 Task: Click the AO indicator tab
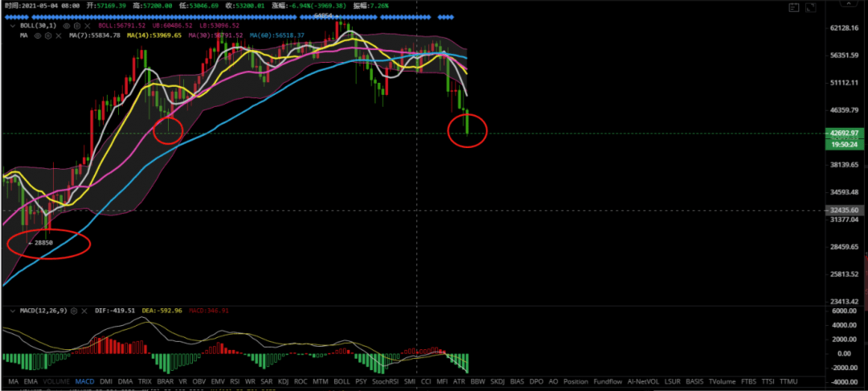[x=553, y=381]
